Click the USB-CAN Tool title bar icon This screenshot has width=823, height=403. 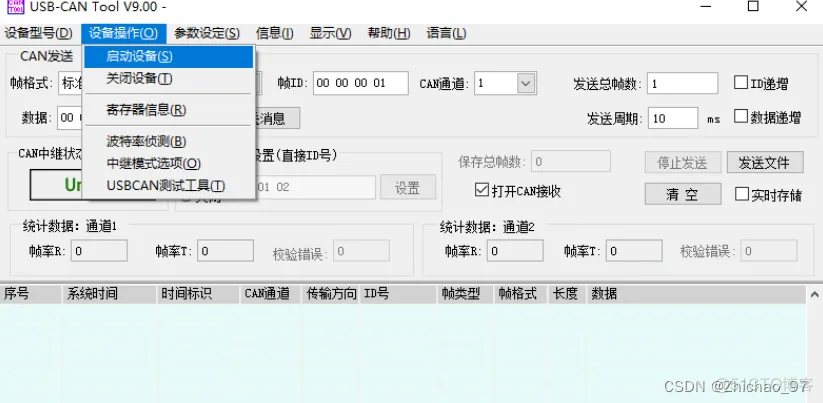[x=16, y=6]
